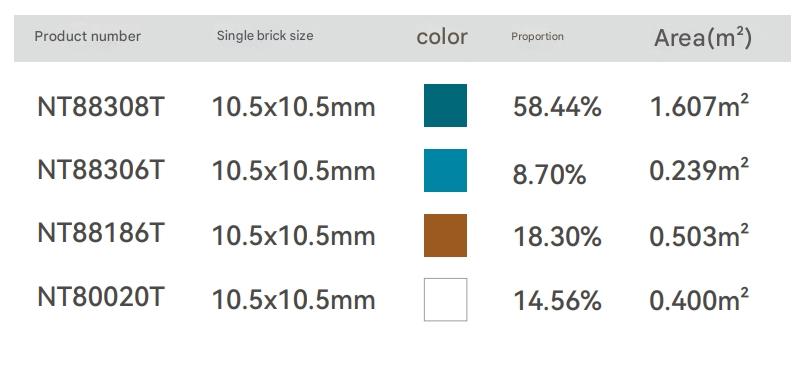This screenshot has width=807, height=392.
Task: Click the Proportion column header
Action: pyautogui.click(x=537, y=37)
